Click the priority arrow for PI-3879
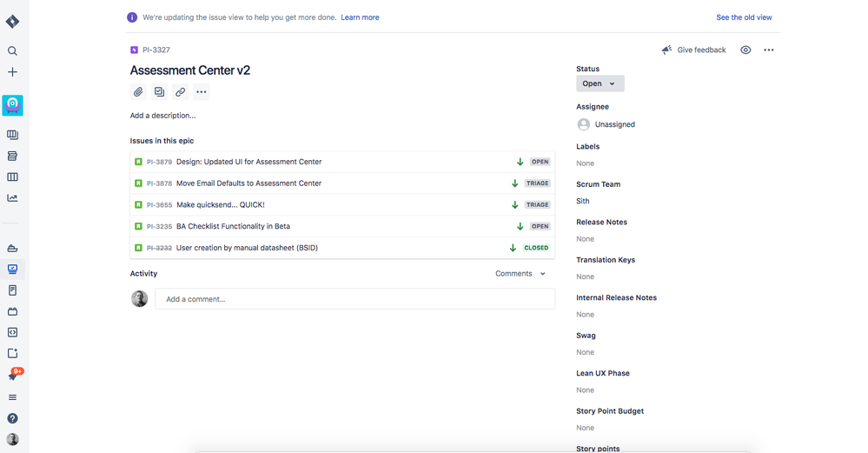 coord(520,162)
